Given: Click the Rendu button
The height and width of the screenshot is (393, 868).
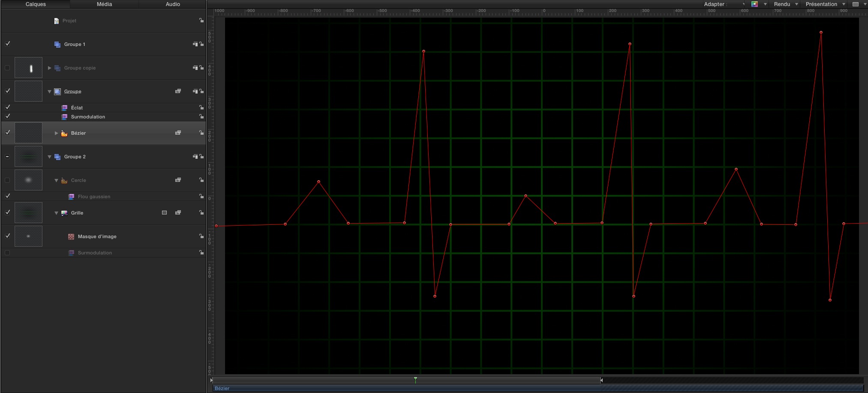Looking at the screenshot, I should click(x=783, y=4).
